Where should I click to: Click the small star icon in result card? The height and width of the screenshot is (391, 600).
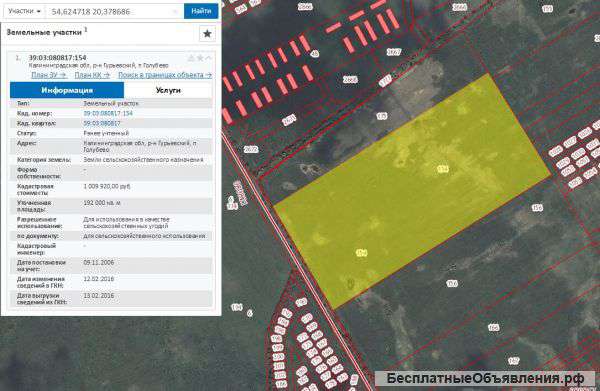tap(200, 58)
